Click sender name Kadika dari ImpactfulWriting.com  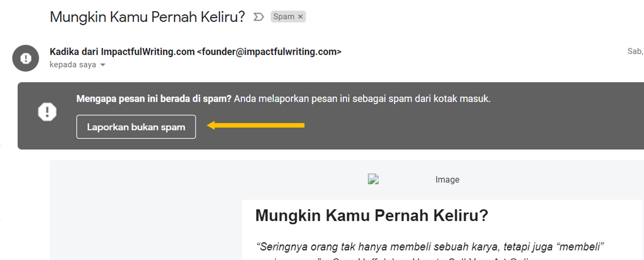(122, 52)
